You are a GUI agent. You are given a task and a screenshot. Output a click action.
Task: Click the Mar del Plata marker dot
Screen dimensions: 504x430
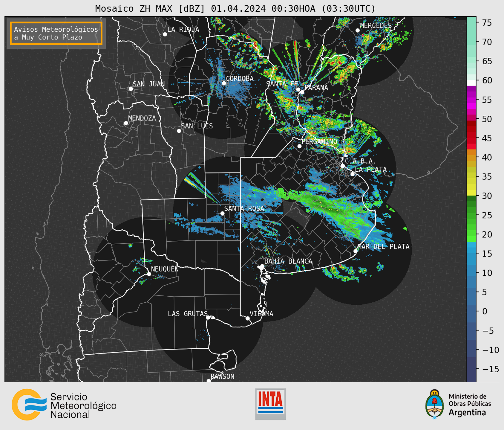pyautogui.click(x=356, y=251)
